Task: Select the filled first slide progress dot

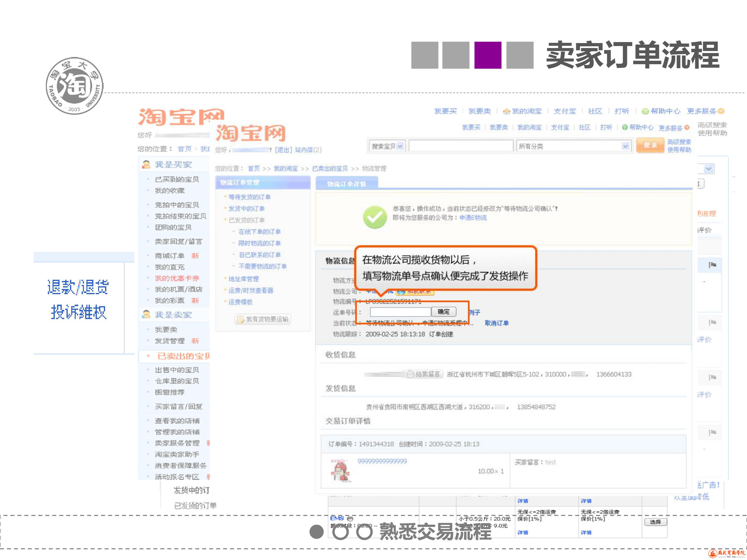Action: [x=316, y=532]
